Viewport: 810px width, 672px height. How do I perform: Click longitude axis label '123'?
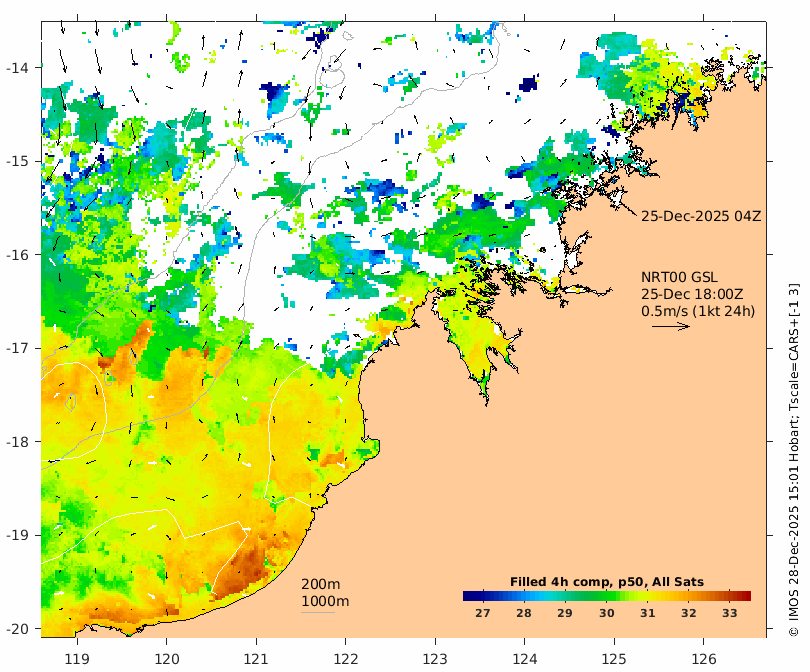click(x=435, y=659)
